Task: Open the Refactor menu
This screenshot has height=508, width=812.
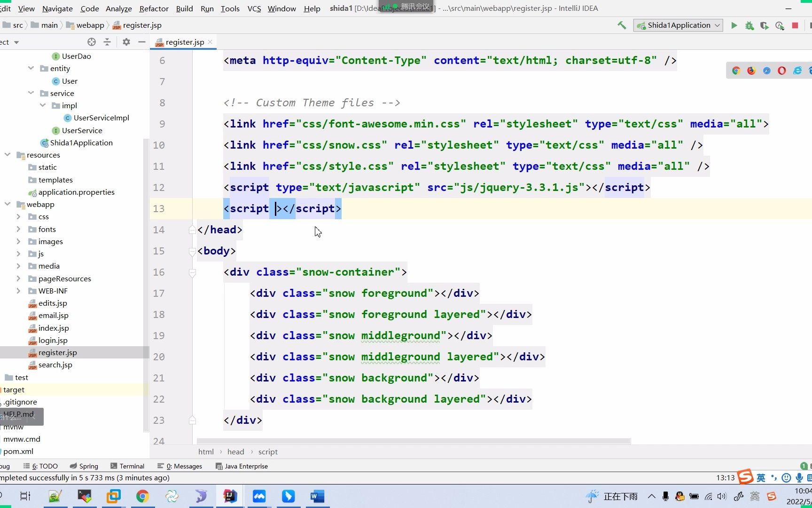Action: pos(154,8)
